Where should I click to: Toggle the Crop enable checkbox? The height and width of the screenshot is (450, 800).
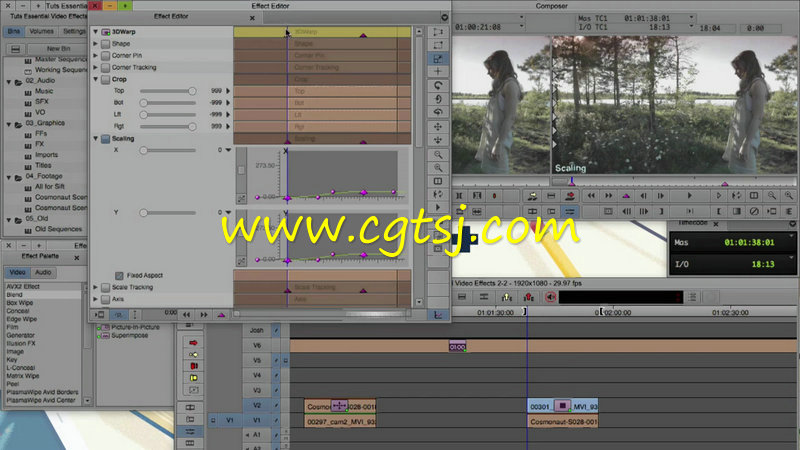click(106, 79)
